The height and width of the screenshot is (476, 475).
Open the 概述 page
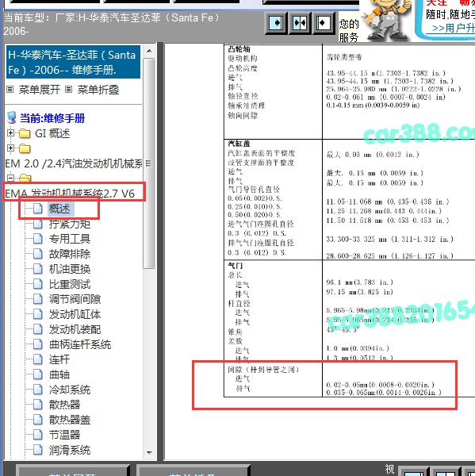point(59,209)
